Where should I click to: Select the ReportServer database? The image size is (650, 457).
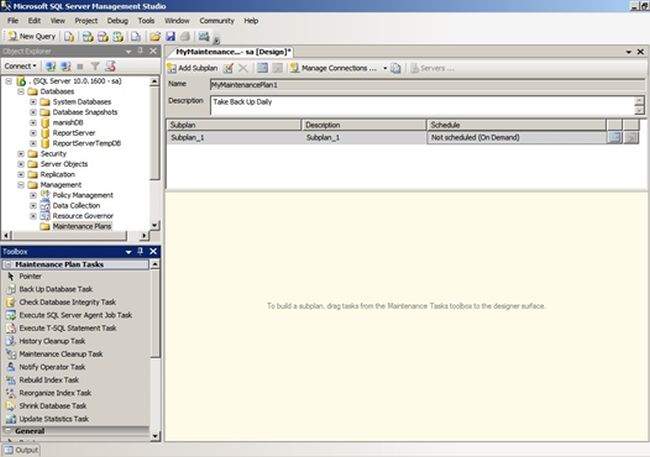point(73,133)
